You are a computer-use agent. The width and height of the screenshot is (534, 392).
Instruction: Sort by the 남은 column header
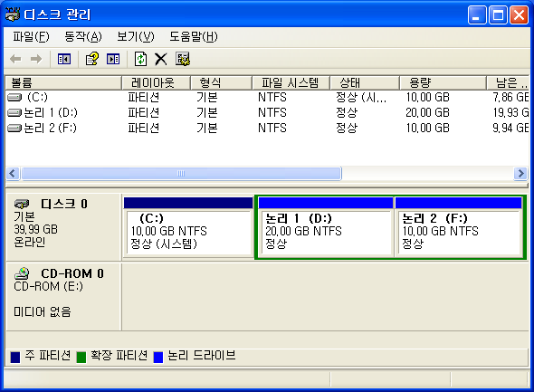[x=508, y=82]
